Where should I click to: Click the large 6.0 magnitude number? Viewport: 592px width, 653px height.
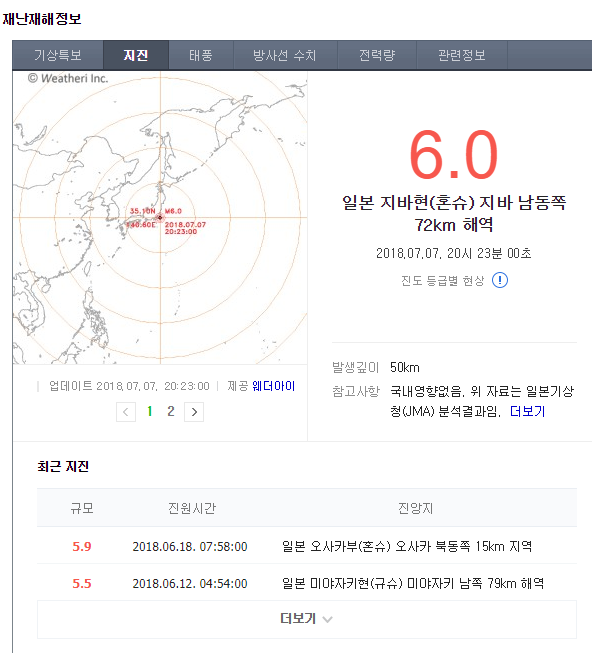click(453, 155)
